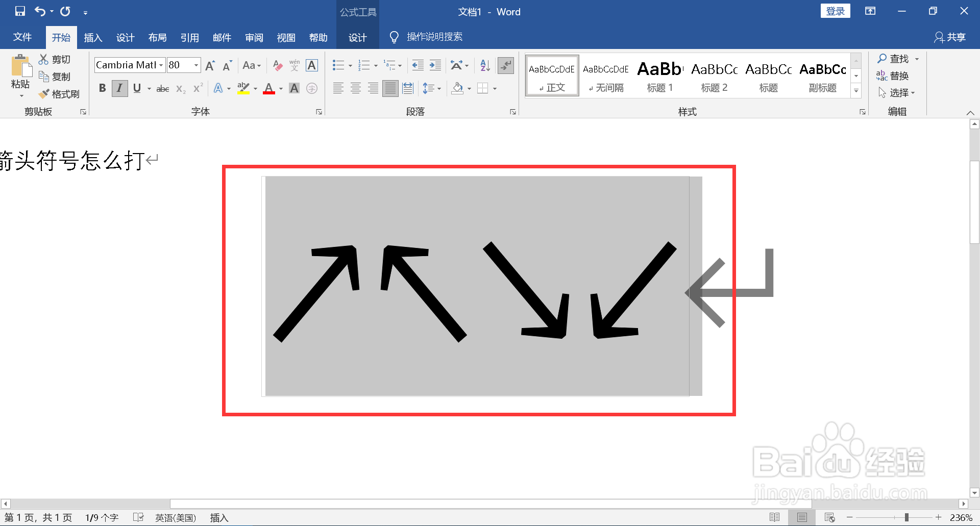Toggle Print Layout view in status bar
The width and height of the screenshot is (980, 526).
click(802, 517)
